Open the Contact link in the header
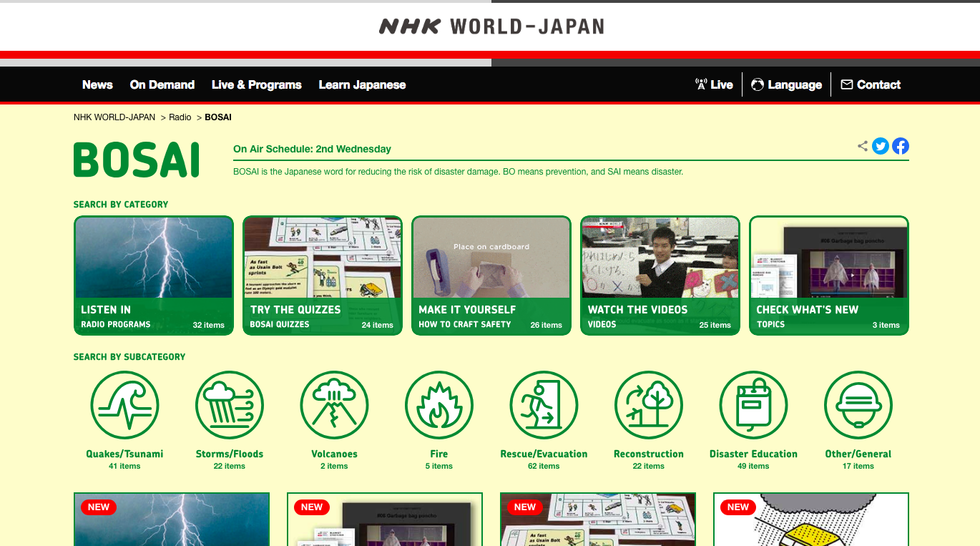The width and height of the screenshot is (980, 546). click(871, 84)
